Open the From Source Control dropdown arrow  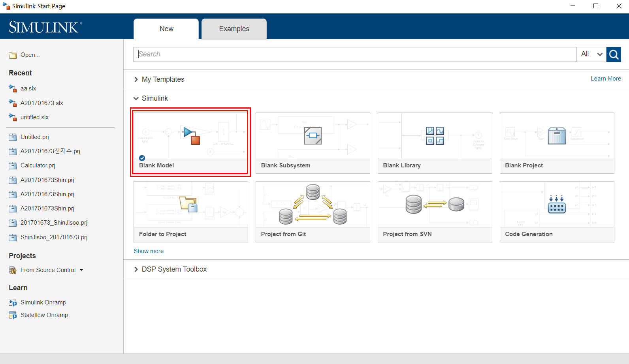[x=81, y=270]
